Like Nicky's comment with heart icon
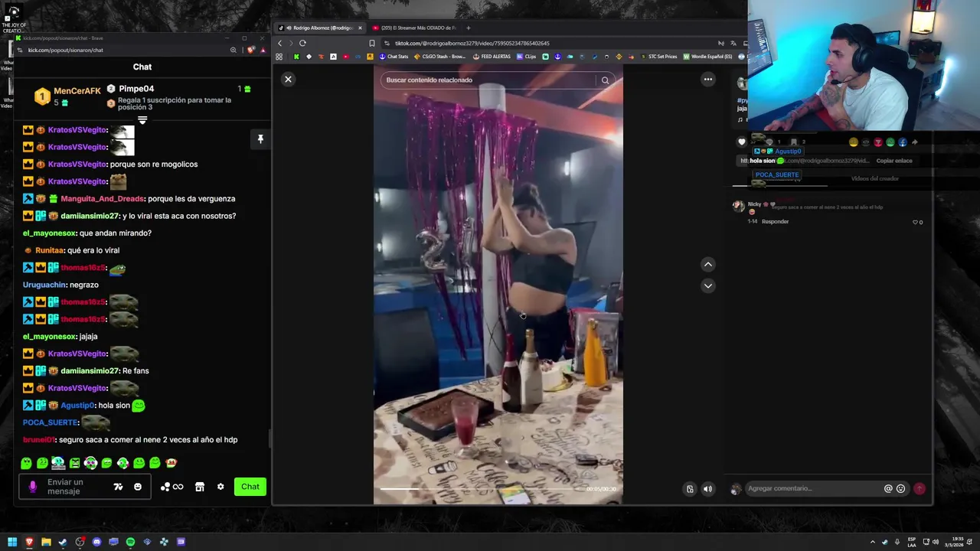 pos(915,223)
